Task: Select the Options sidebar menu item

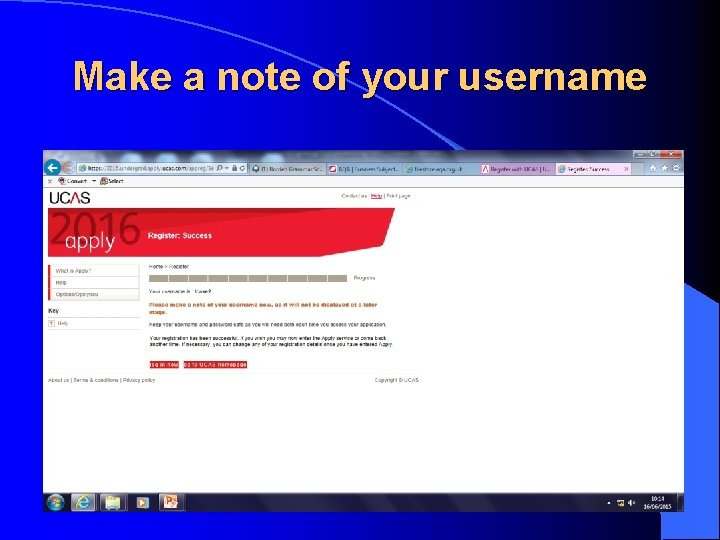Action: (x=94, y=294)
